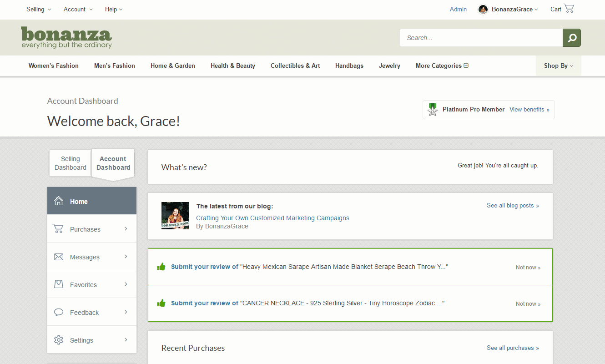Open the Selling dropdown menu
Screen dimensions: 605x364
click(39, 9)
